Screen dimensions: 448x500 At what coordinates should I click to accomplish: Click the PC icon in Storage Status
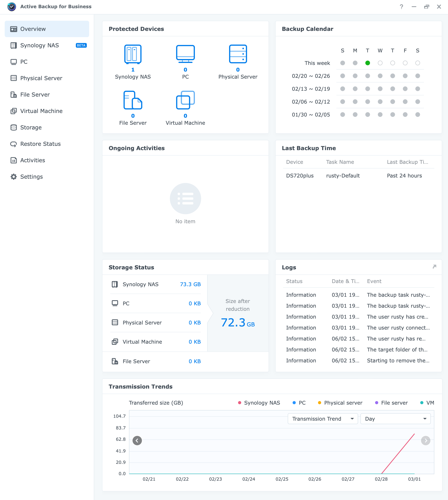point(115,303)
